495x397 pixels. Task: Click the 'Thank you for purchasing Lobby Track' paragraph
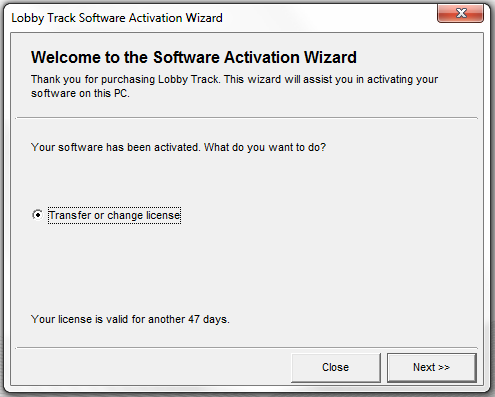point(234,86)
